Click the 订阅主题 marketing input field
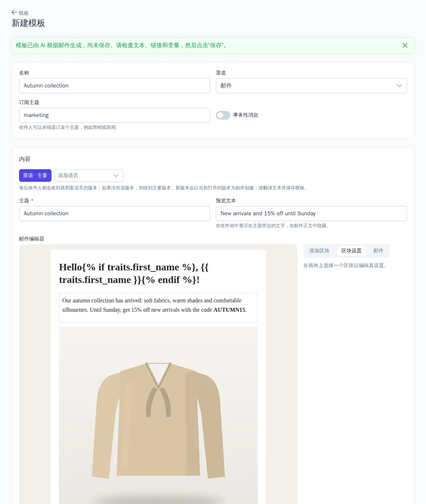Image resolution: width=426 pixels, height=504 pixels. click(114, 115)
